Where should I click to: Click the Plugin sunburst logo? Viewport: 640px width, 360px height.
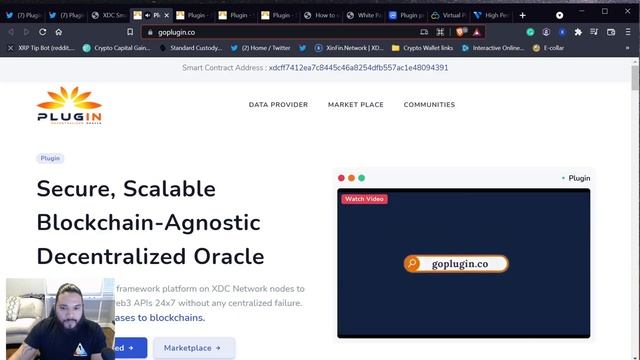pos(69,105)
